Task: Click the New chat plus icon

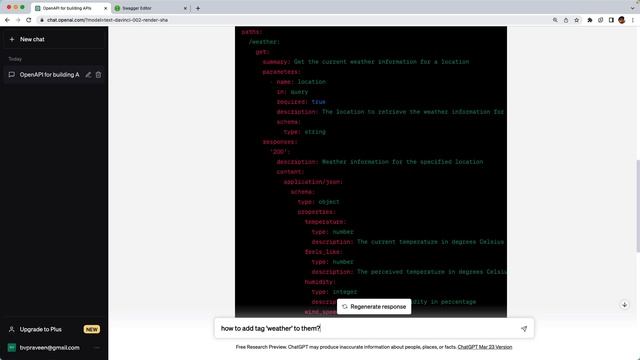Action: (x=12, y=40)
